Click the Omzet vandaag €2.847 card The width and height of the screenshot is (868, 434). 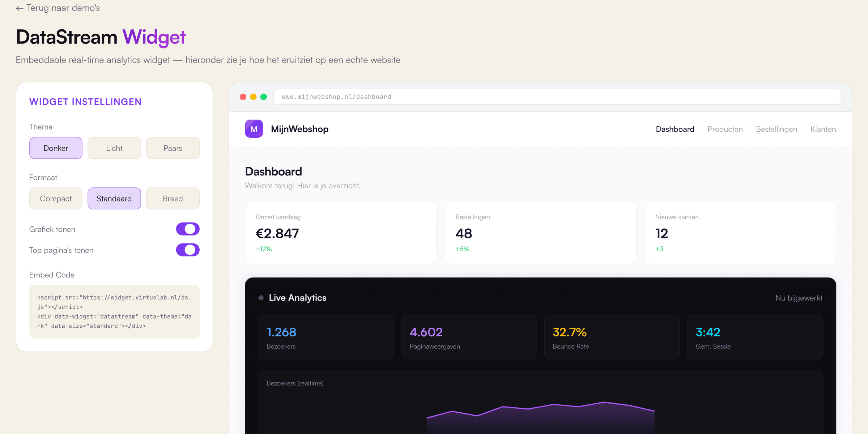click(x=341, y=233)
